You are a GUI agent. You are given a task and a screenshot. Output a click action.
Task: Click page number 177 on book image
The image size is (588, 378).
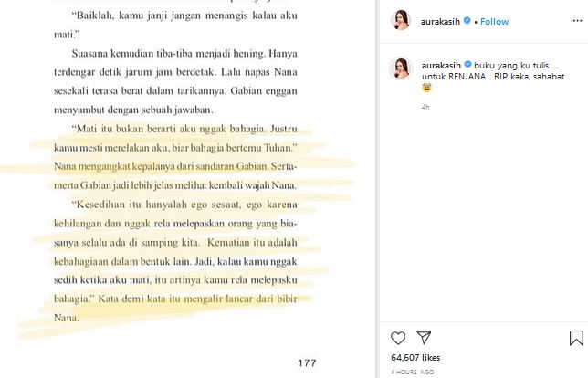307,363
